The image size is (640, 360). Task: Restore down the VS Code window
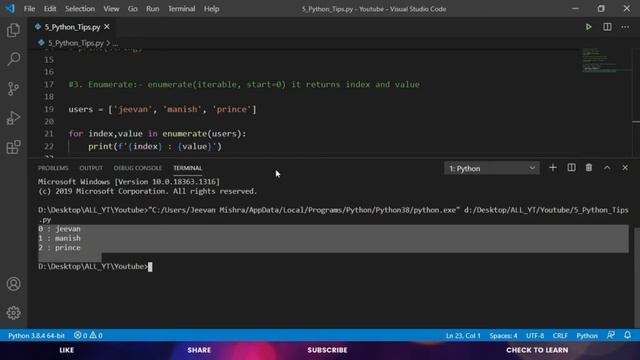pyautogui.click(x=601, y=9)
